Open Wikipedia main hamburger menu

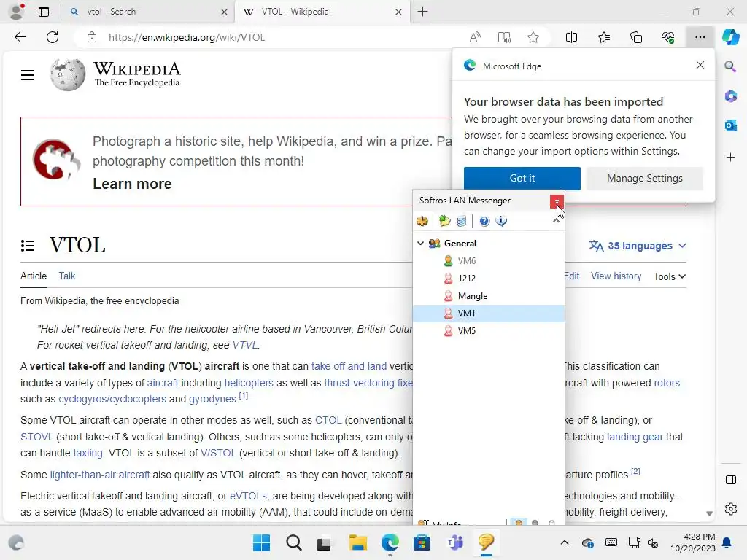[28, 75]
